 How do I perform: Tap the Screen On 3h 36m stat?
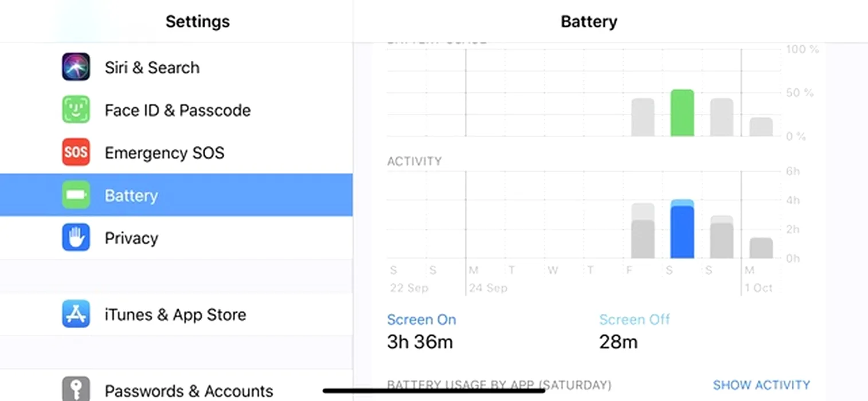421,332
